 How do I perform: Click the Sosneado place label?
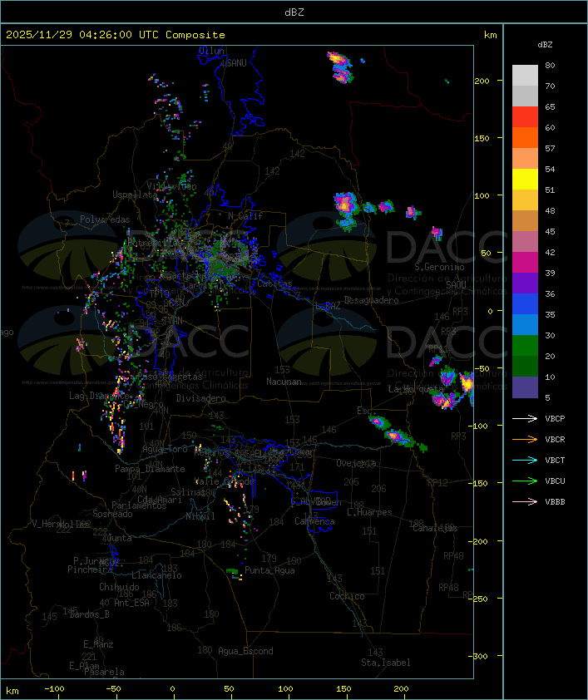pos(112,514)
